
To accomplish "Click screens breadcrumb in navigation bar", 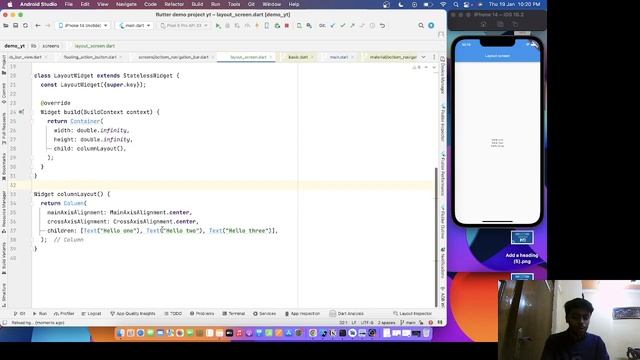I will (x=51, y=46).
